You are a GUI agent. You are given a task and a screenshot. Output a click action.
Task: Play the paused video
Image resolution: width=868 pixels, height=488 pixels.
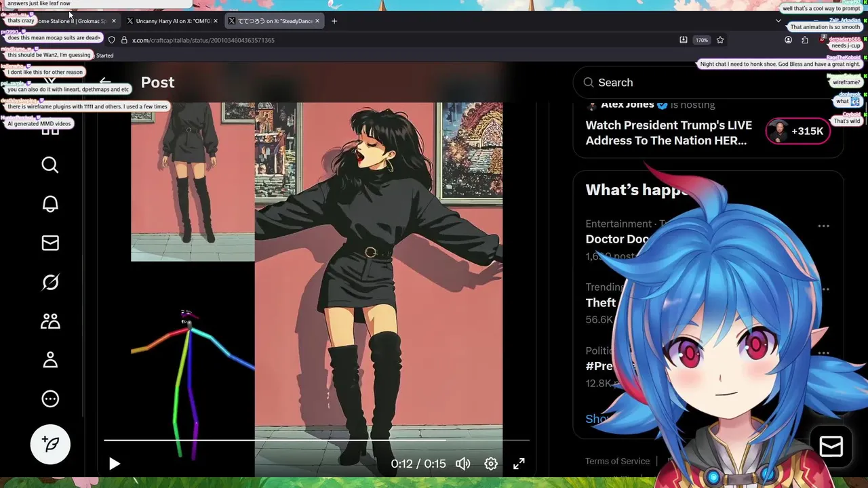tap(115, 464)
